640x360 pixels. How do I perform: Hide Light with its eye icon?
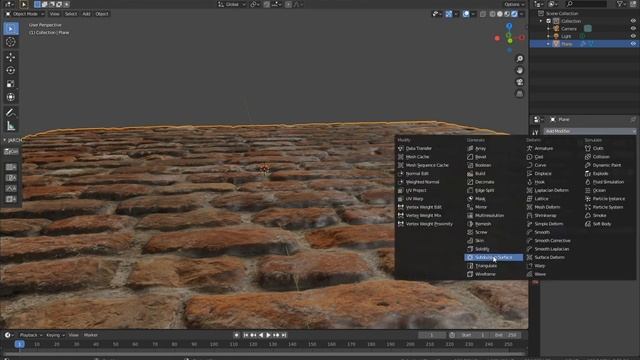(x=633, y=36)
